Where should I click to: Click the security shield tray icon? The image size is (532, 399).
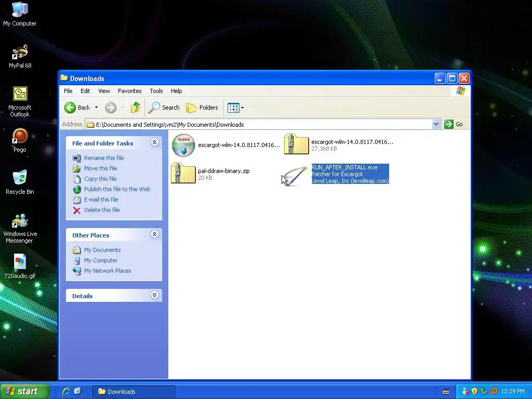click(475, 392)
